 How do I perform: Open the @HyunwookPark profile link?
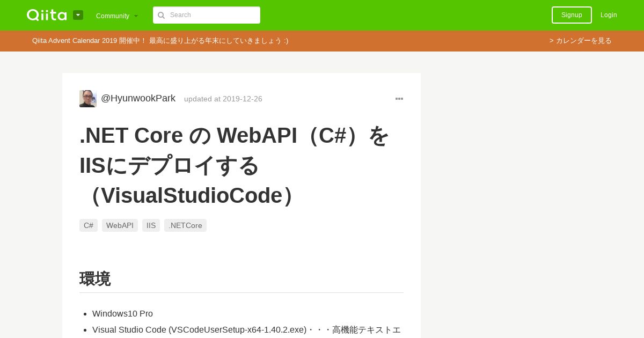pos(138,98)
